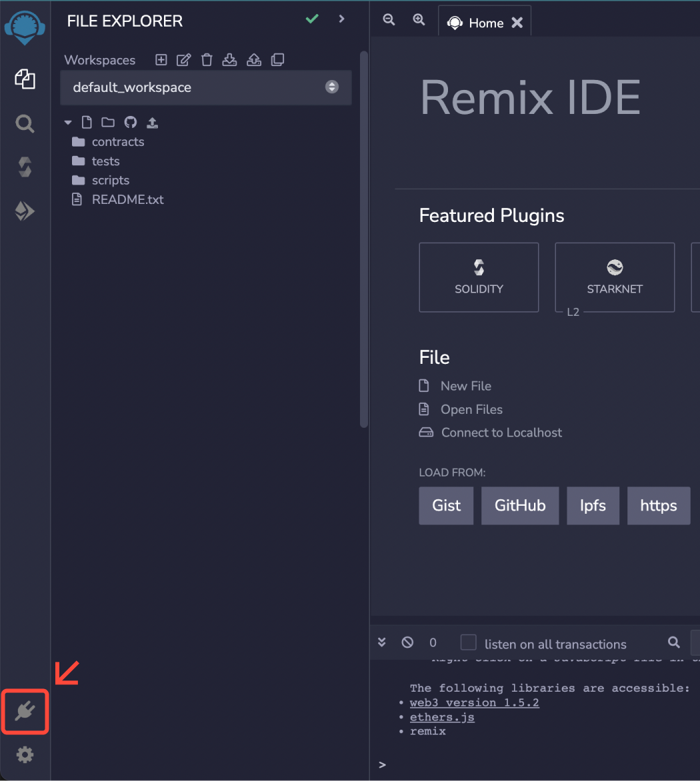Open the default_workspace dropdown
This screenshot has height=781, width=700.
pos(206,87)
